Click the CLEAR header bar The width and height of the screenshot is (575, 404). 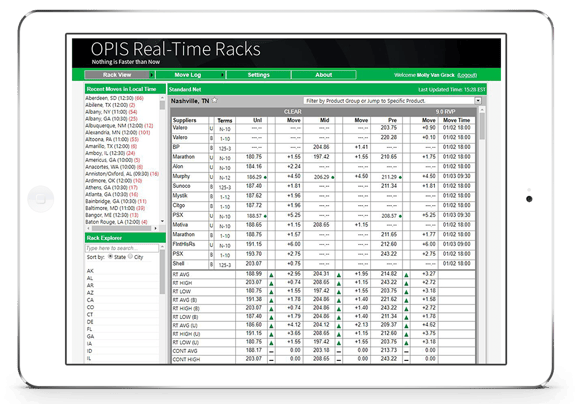coord(293,111)
